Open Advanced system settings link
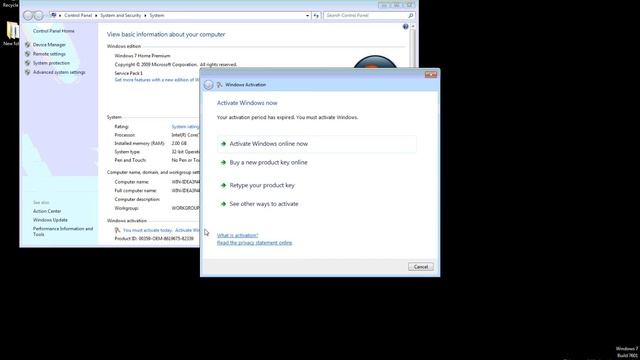Screen dimensions: 640x360 [59, 72]
